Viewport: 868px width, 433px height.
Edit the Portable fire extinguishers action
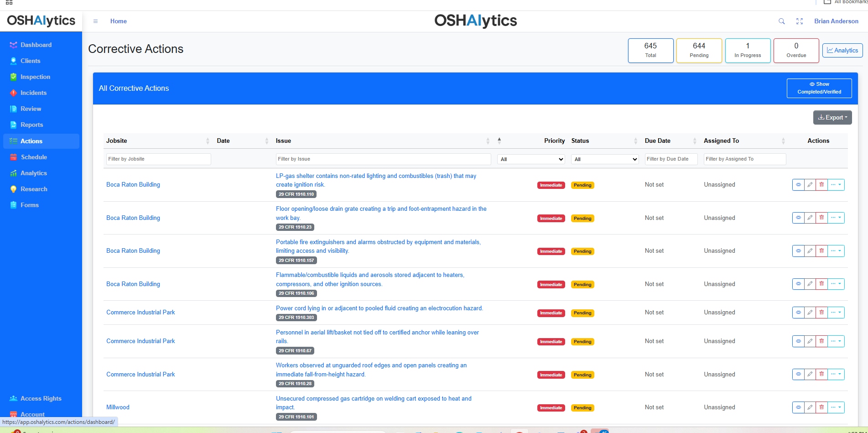[x=810, y=251]
